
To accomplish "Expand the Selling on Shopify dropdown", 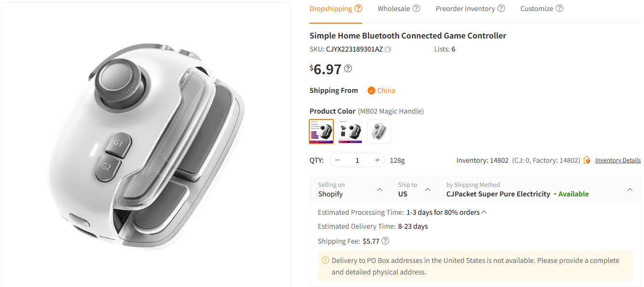I will point(380,190).
